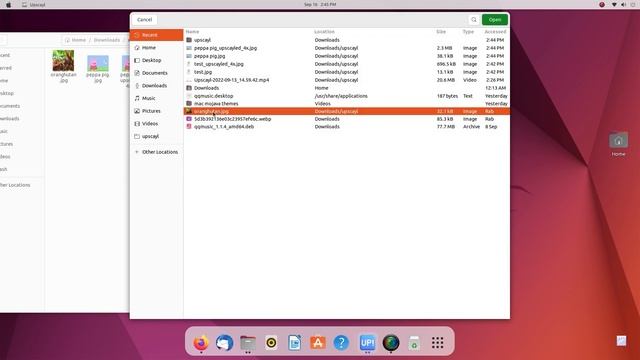640x360 pixels.
Task: Open Rhythmbox from the dock
Action: click(271, 343)
